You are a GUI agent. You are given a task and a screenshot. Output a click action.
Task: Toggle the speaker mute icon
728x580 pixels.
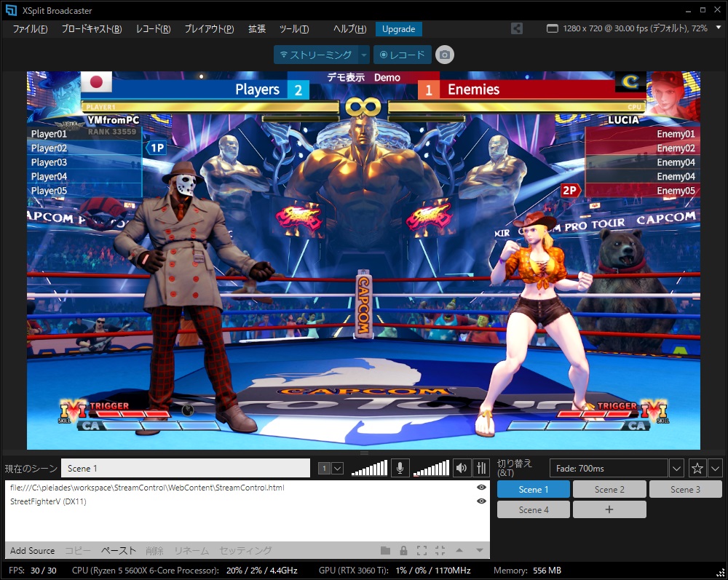(x=461, y=468)
